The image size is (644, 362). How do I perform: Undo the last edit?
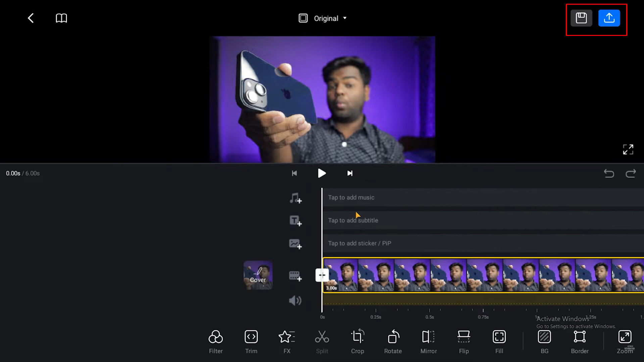point(609,173)
